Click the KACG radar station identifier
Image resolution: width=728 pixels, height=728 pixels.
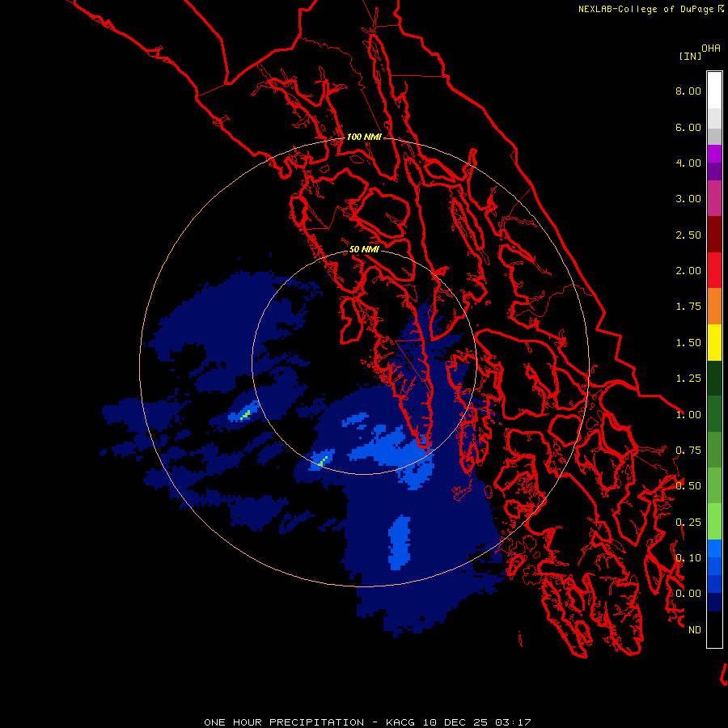click(x=401, y=722)
